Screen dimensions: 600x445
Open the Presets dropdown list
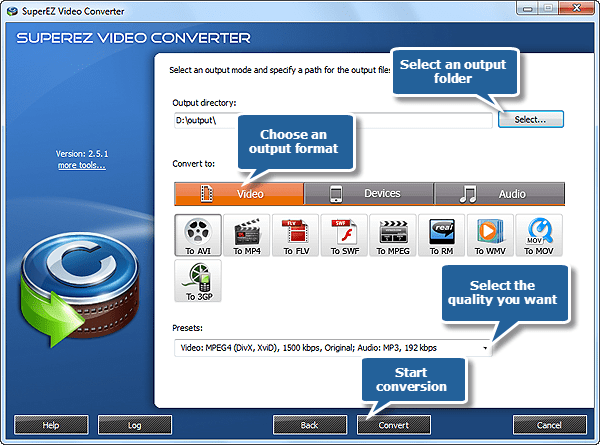coord(333,348)
